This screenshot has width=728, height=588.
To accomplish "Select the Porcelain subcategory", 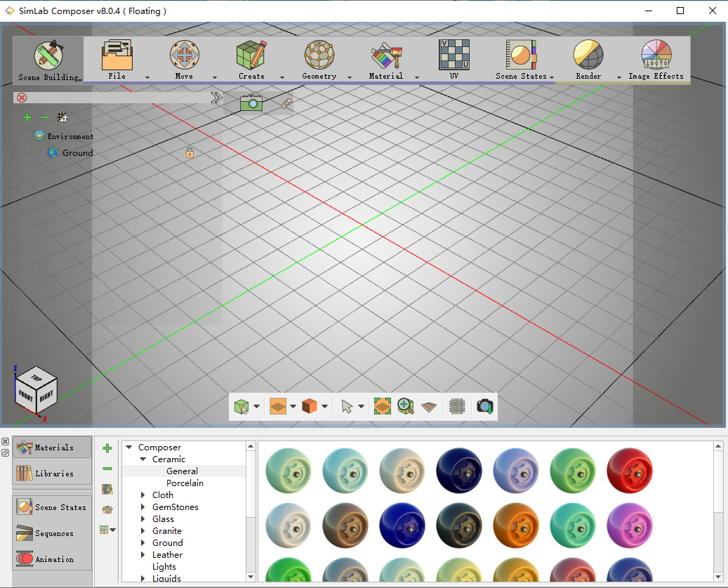I will pyautogui.click(x=185, y=483).
